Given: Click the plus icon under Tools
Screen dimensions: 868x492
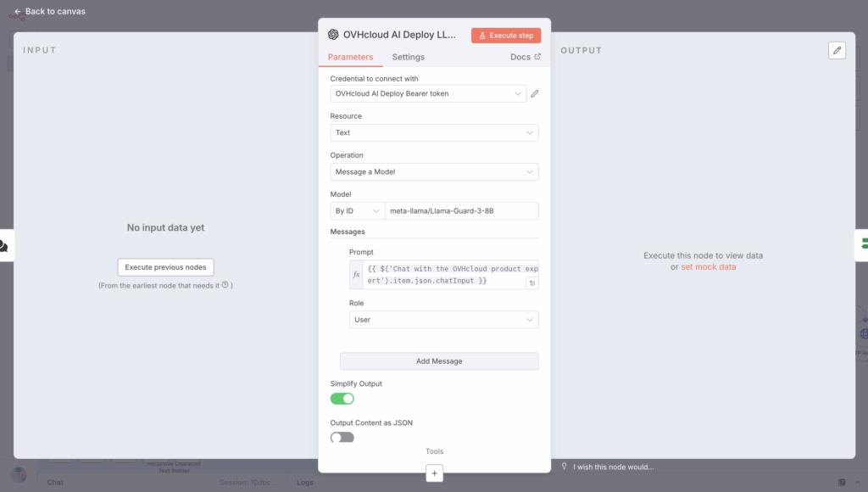Looking at the screenshot, I should [434, 473].
